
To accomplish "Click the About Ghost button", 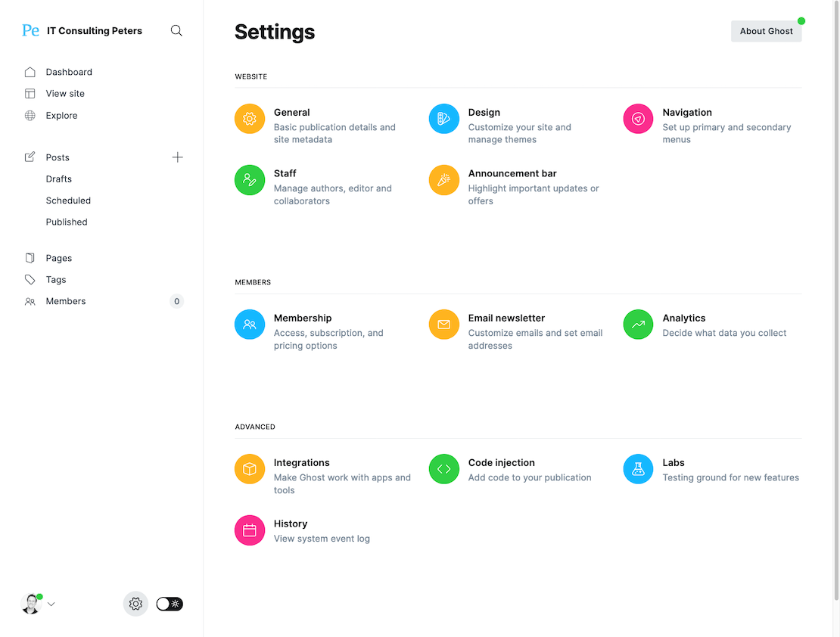I will [766, 31].
